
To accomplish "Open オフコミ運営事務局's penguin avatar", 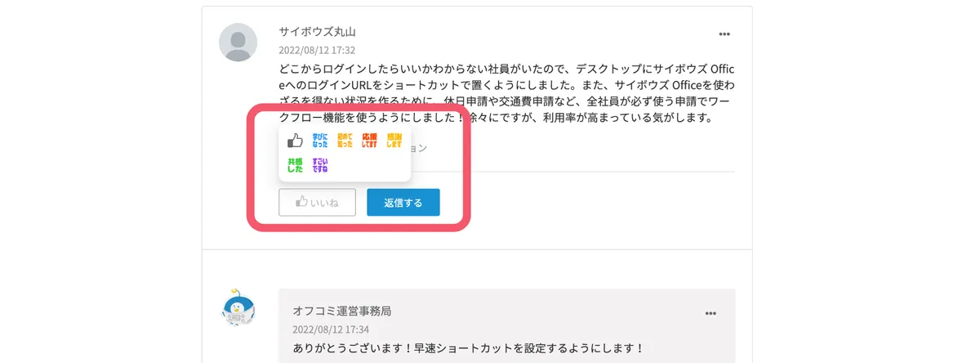I will click(239, 309).
